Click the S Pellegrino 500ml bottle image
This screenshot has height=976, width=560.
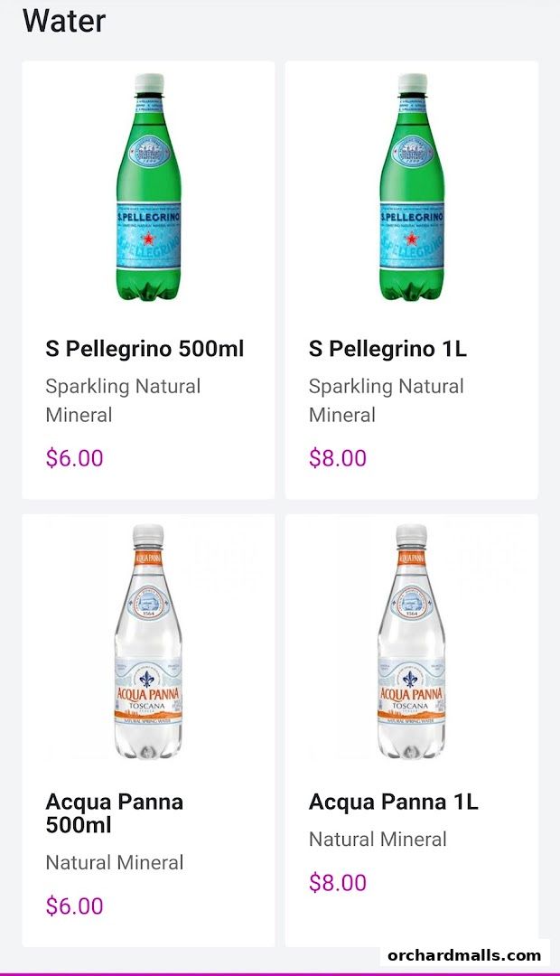(x=148, y=188)
